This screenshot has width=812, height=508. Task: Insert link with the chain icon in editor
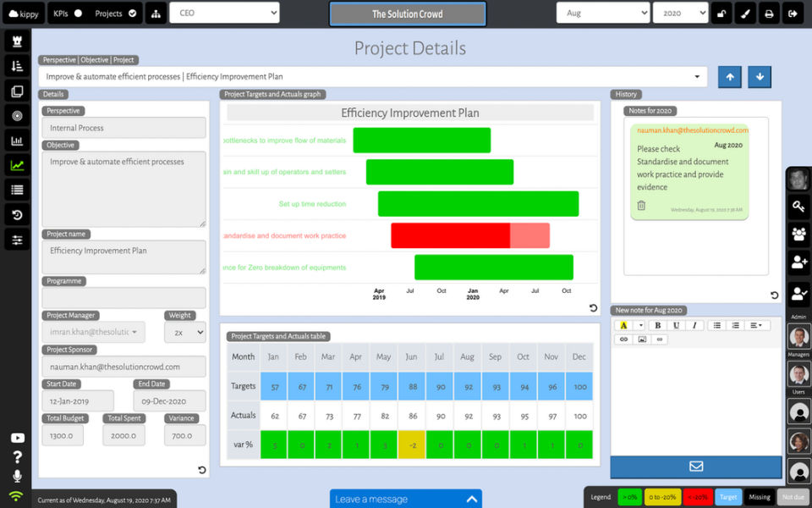[623, 339]
